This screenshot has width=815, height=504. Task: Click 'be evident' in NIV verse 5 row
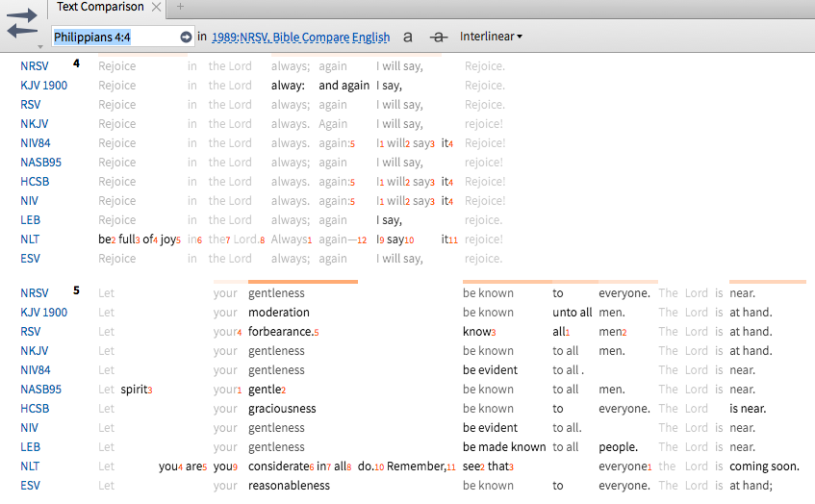[x=490, y=428]
